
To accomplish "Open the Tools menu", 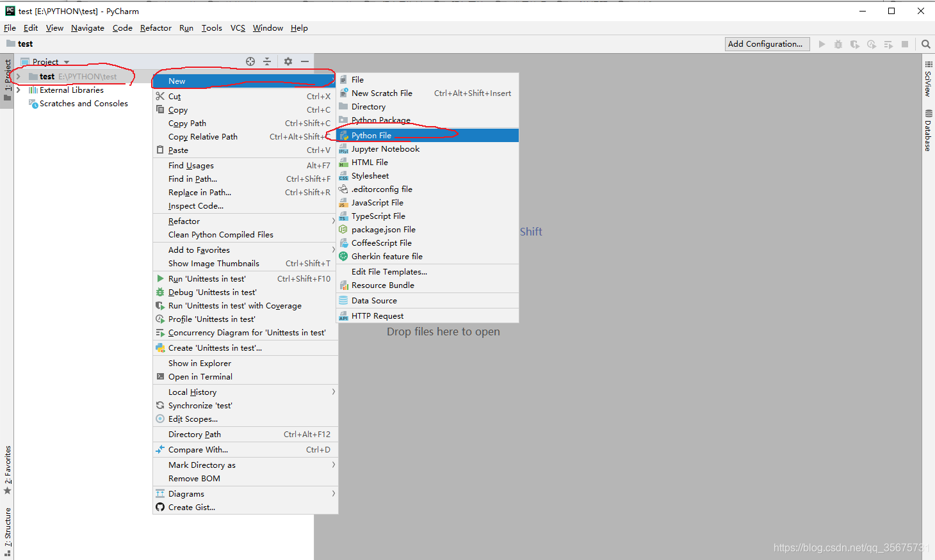I will (211, 28).
